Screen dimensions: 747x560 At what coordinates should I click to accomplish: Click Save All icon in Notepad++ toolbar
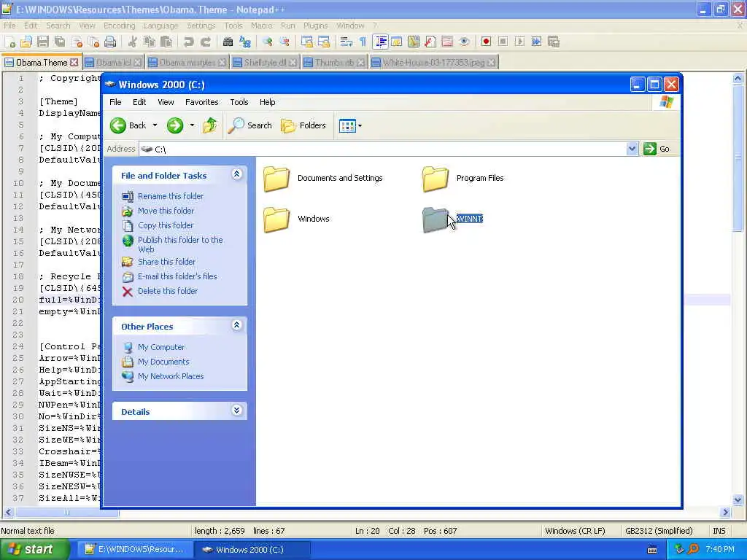coord(60,42)
